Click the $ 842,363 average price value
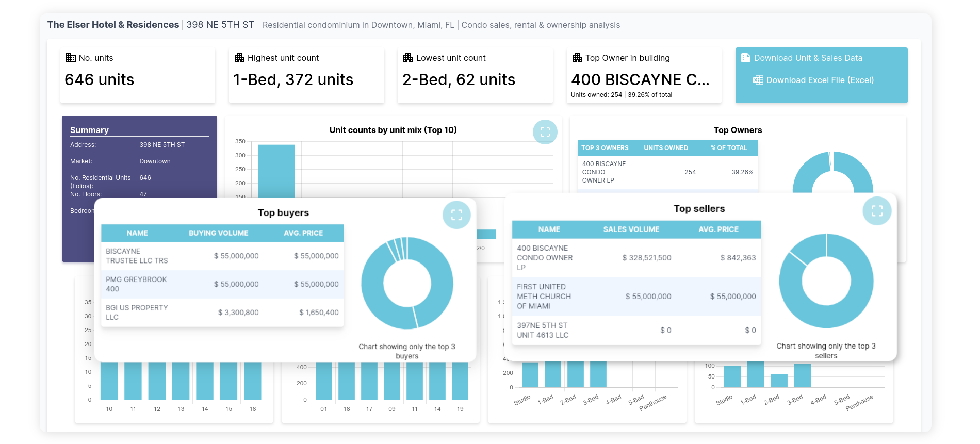The image size is (980, 444). [x=738, y=258]
